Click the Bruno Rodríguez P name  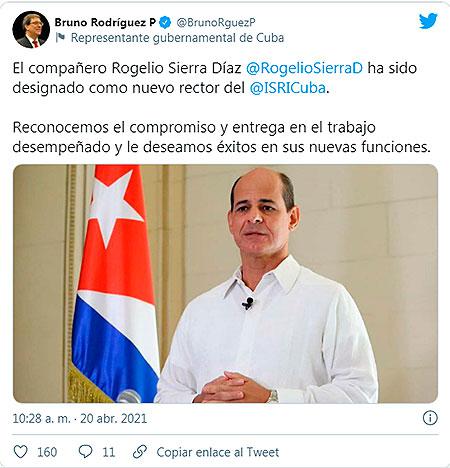click(105, 22)
